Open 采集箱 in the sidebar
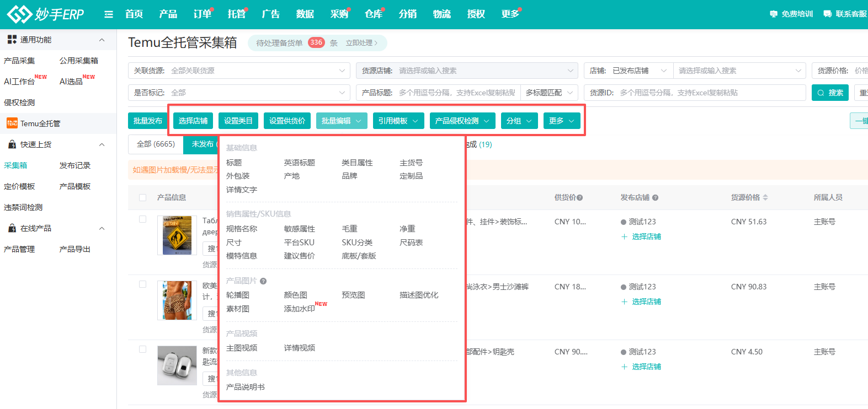 (x=15, y=165)
